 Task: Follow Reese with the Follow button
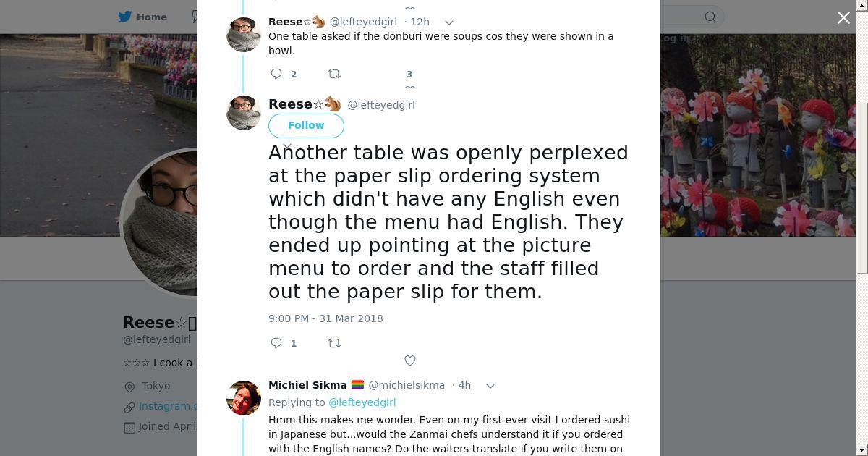click(x=306, y=125)
